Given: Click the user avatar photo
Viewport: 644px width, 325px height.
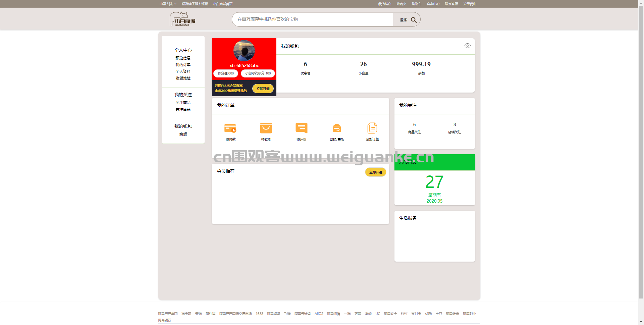Looking at the screenshot, I should [x=244, y=51].
